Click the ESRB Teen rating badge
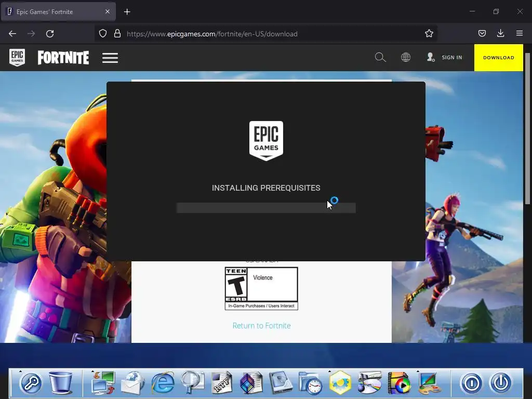Screen dimensions: 532x399 point(261,288)
